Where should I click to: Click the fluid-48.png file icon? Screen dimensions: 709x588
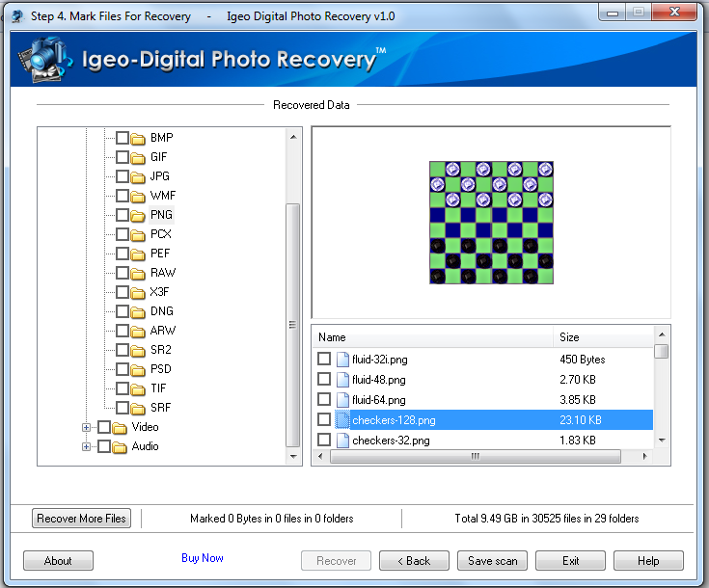pyautogui.click(x=342, y=380)
